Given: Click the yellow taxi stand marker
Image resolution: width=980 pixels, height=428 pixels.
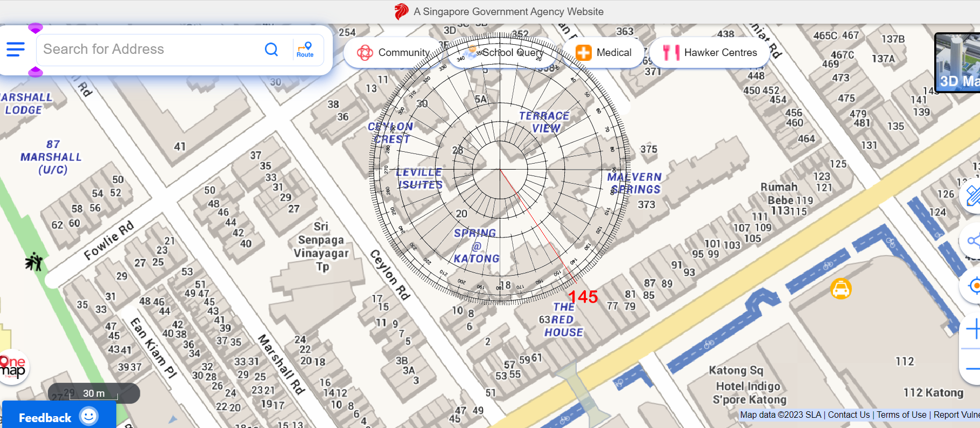Looking at the screenshot, I should (841, 289).
